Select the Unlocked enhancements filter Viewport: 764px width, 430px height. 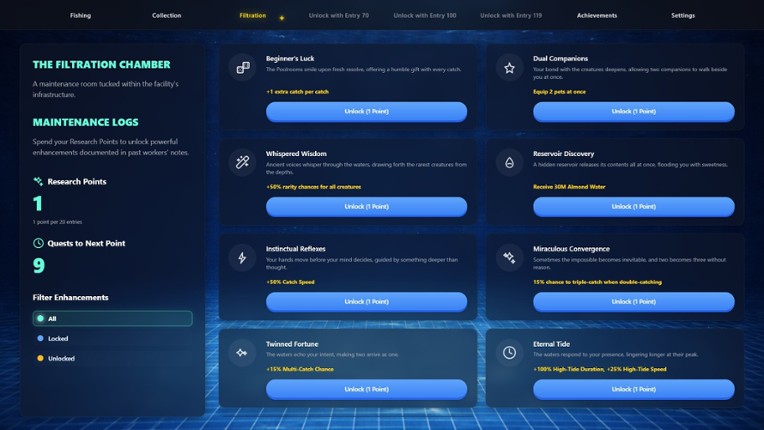tap(113, 358)
